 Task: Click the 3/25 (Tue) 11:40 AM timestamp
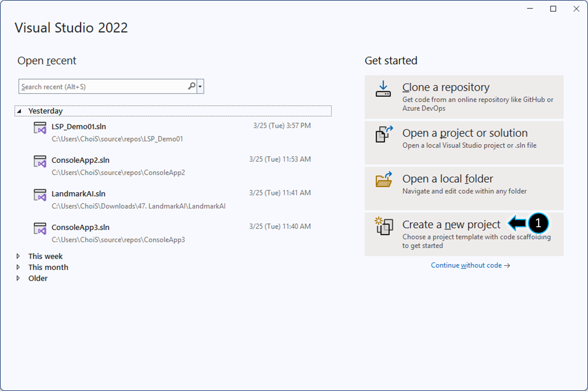tap(280, 226)
